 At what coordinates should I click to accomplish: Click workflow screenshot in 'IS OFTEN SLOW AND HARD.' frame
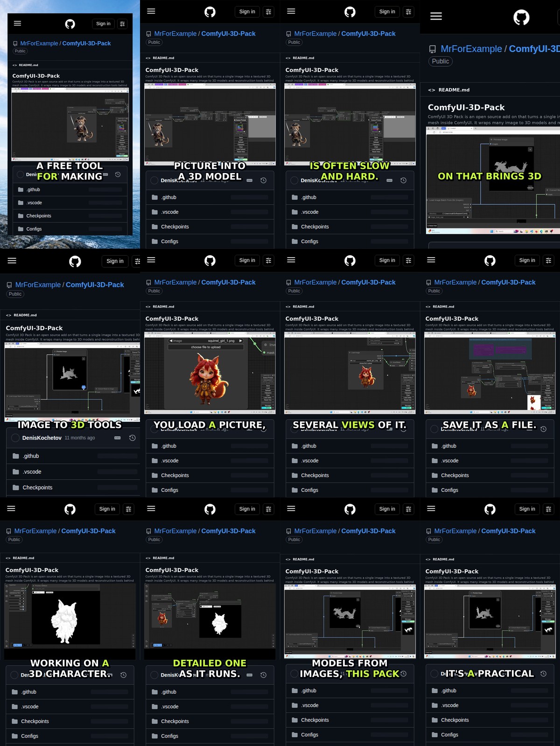[x=350, y=125]
